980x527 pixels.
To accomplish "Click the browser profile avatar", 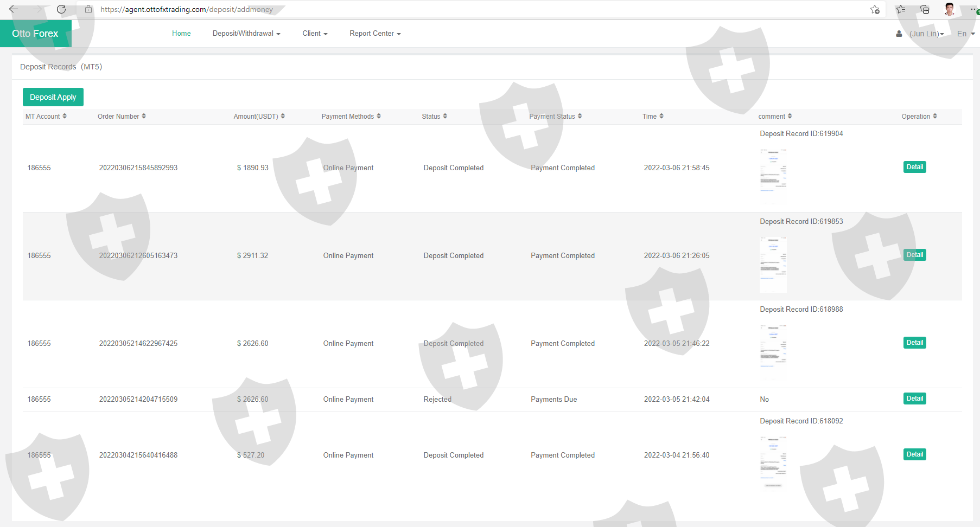I will (949, 9).
